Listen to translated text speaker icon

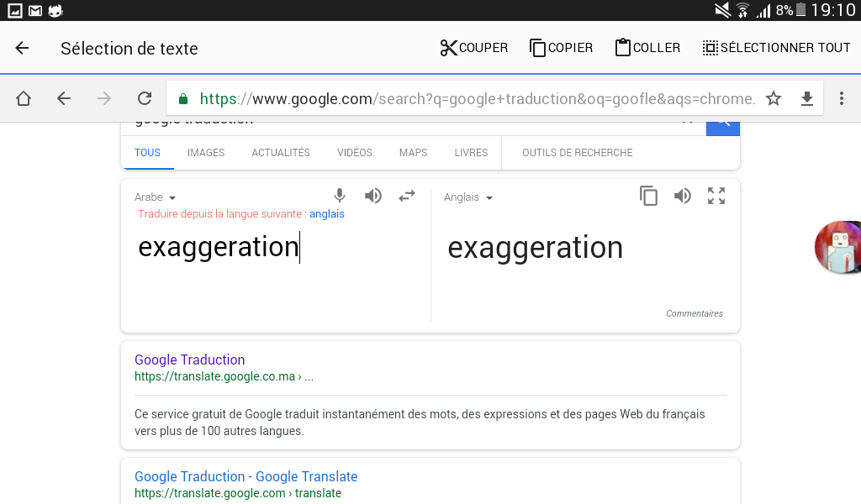click(x=683, y=196)
